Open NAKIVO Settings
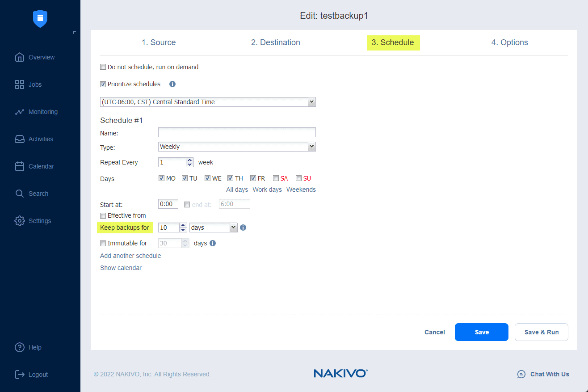This screenshot has height=392, width=588. click(x=39, y=221)
